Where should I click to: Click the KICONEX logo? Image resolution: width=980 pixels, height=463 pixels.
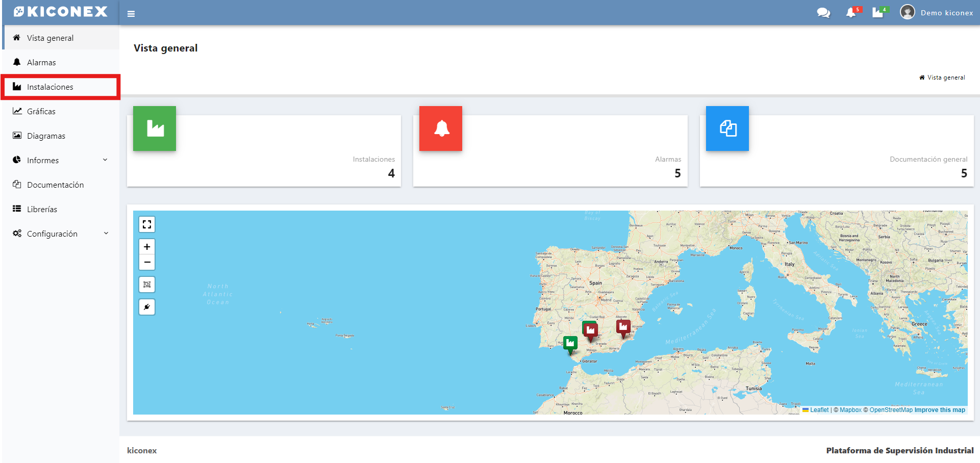click(x=61, y=12)
